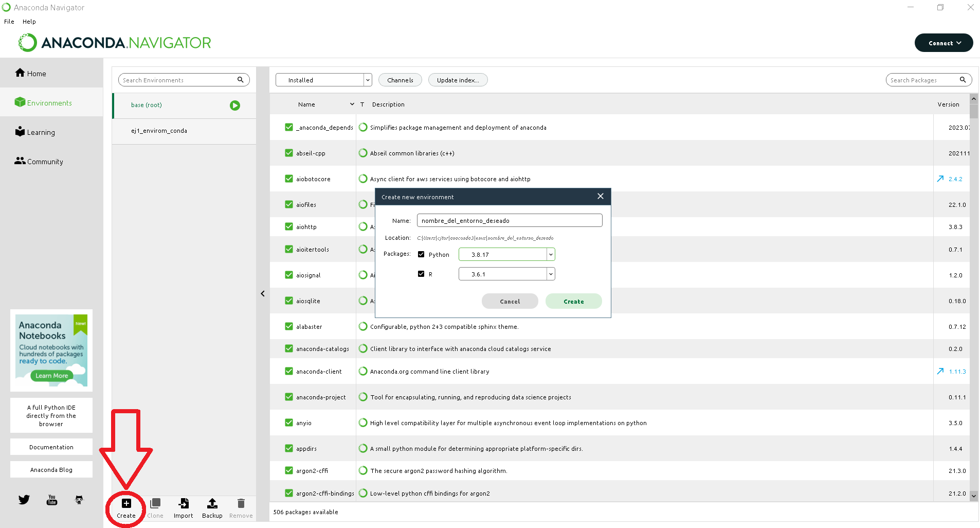980x528 pixels.
Task: Click the Update index... button
Action: pyautogui.click(x=458, y=80)
